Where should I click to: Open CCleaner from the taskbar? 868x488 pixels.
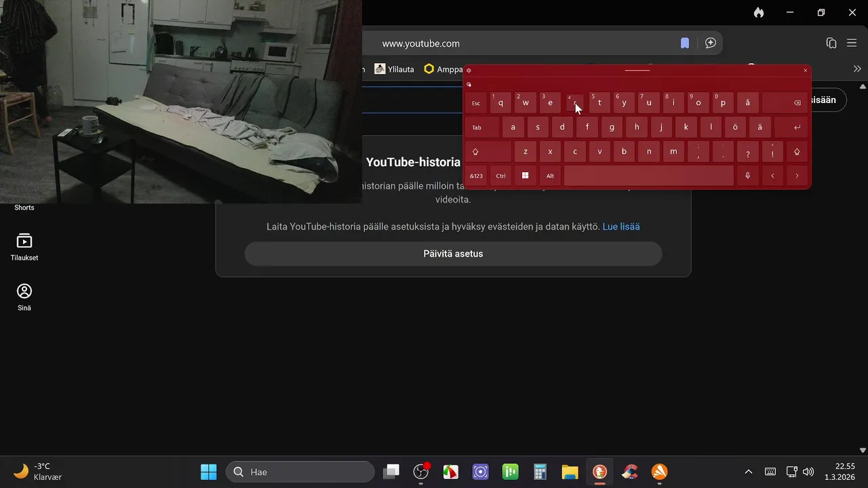click(630, 472)
